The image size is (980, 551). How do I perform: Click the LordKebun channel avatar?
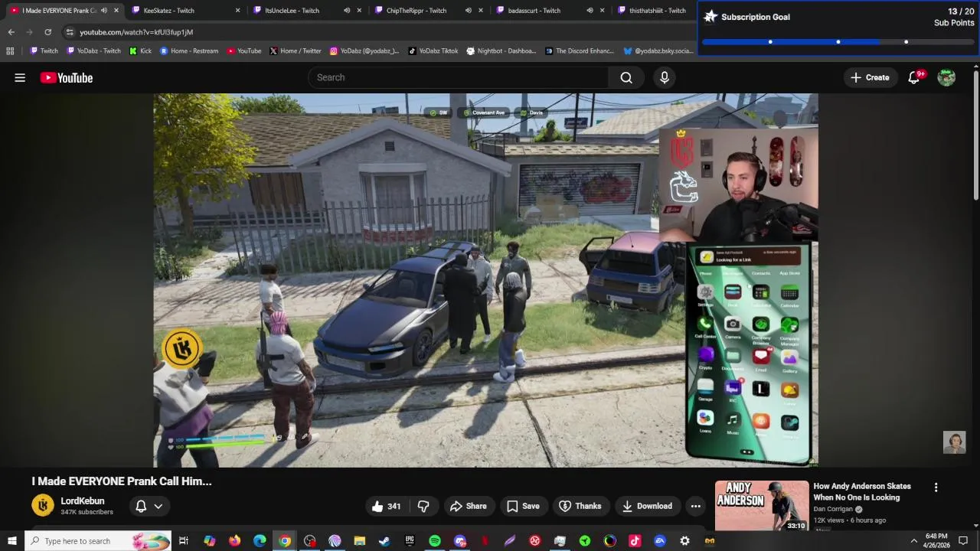click(x=43, y=505)
